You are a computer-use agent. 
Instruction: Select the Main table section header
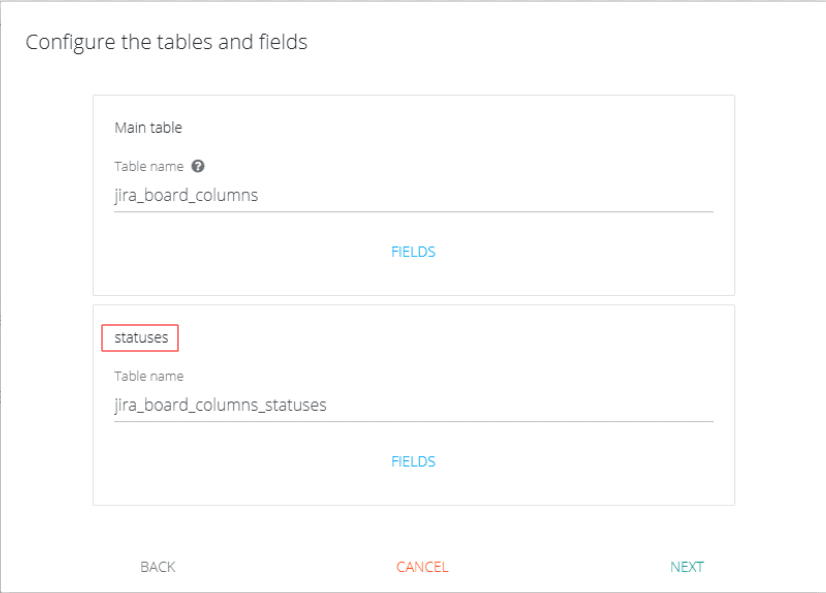click(x=140, y=127)
